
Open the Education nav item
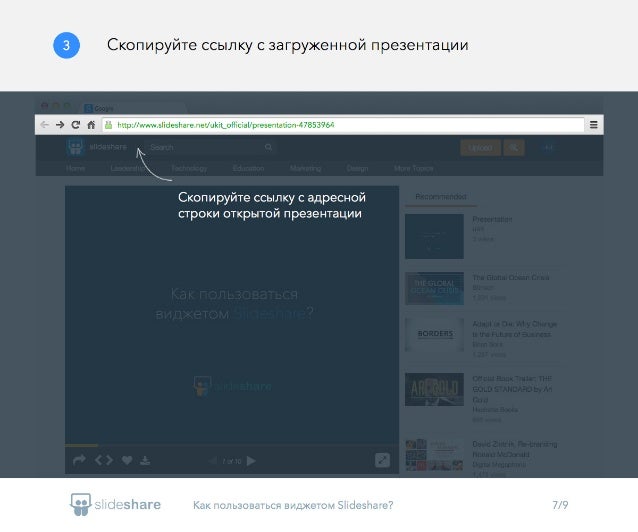[249, 168]
